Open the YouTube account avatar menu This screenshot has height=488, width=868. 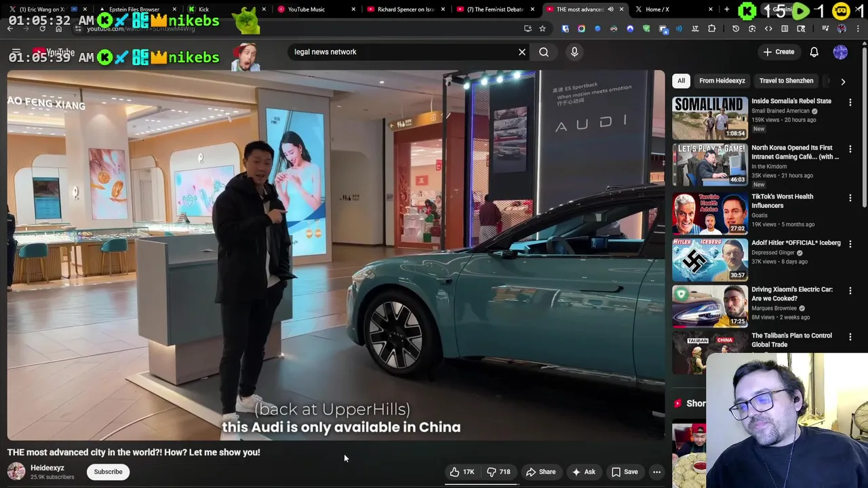pos(840,52)
